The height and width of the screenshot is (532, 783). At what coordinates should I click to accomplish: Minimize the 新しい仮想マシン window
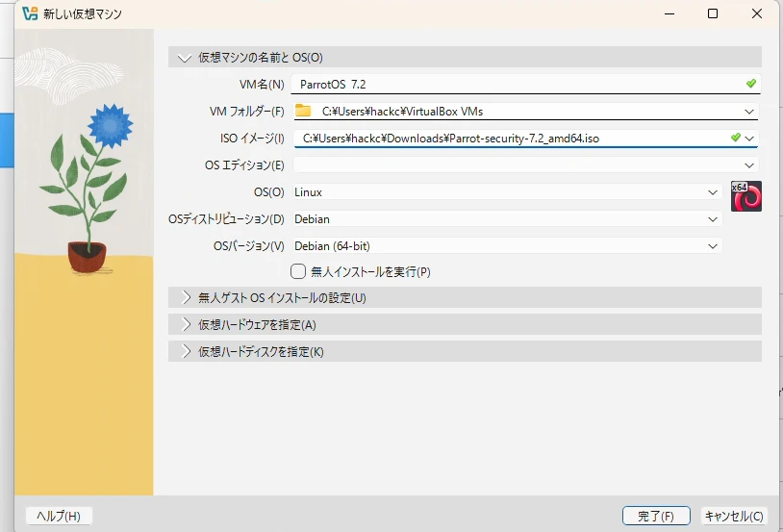coord(669,13)
